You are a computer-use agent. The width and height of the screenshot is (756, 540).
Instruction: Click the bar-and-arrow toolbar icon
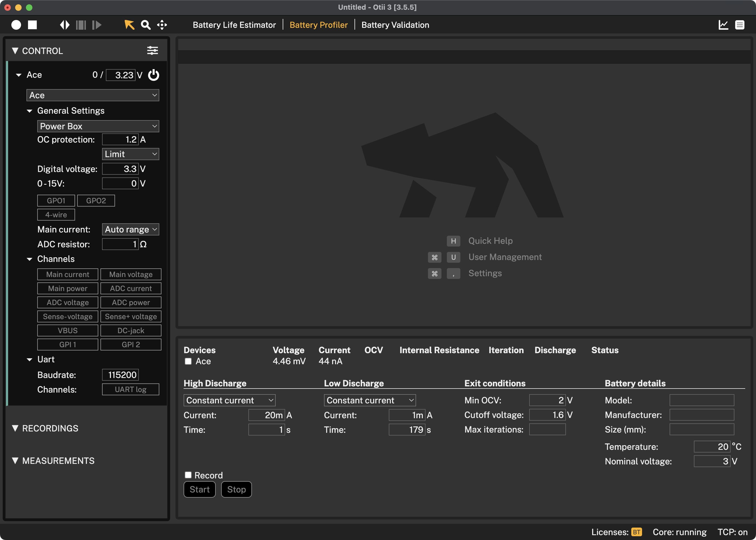(97, 25)
